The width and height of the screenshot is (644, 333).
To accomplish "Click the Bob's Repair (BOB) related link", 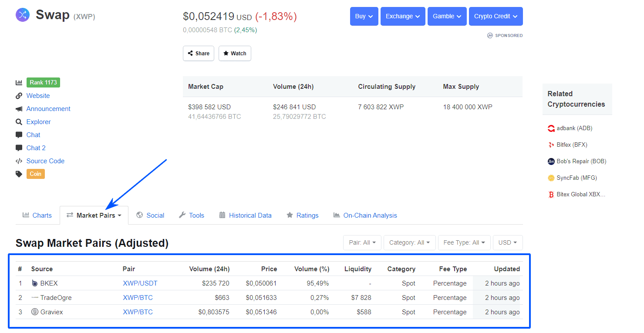I will (x=581, y=161).
